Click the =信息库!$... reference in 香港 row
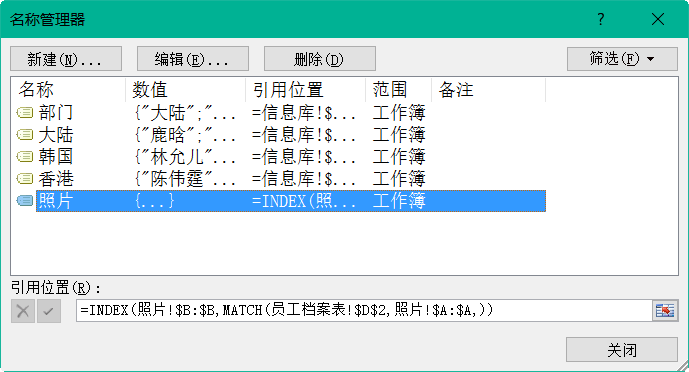This screenshot has width=689, height=372. tap(304, 179)
